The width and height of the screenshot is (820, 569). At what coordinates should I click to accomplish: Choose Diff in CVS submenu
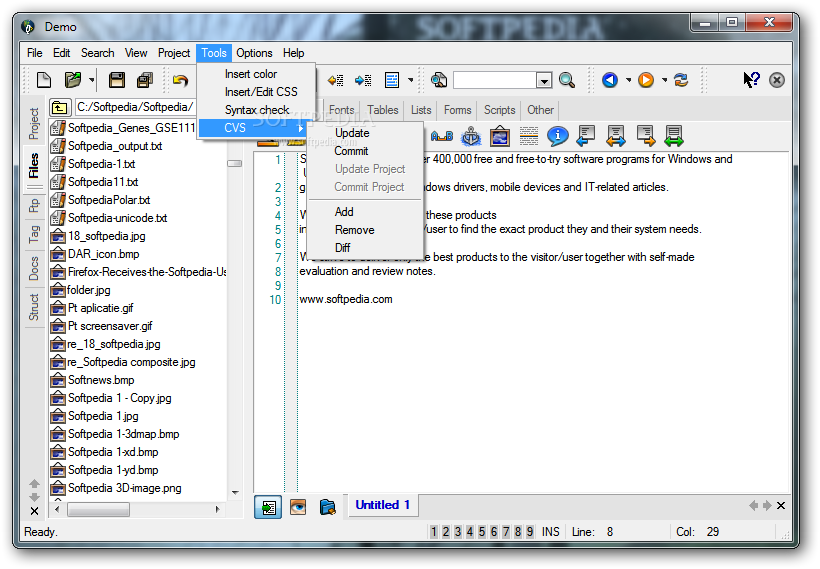click(x=343, y=248)
